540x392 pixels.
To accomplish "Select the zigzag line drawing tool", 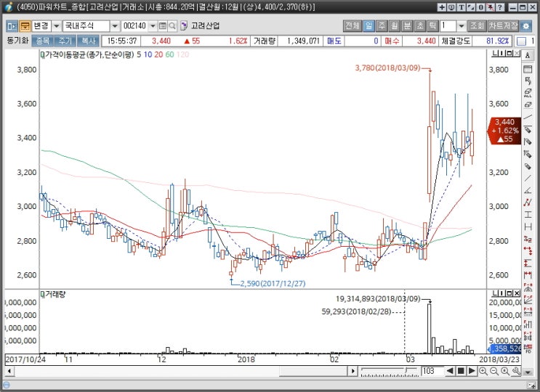I will pos(528,203).
